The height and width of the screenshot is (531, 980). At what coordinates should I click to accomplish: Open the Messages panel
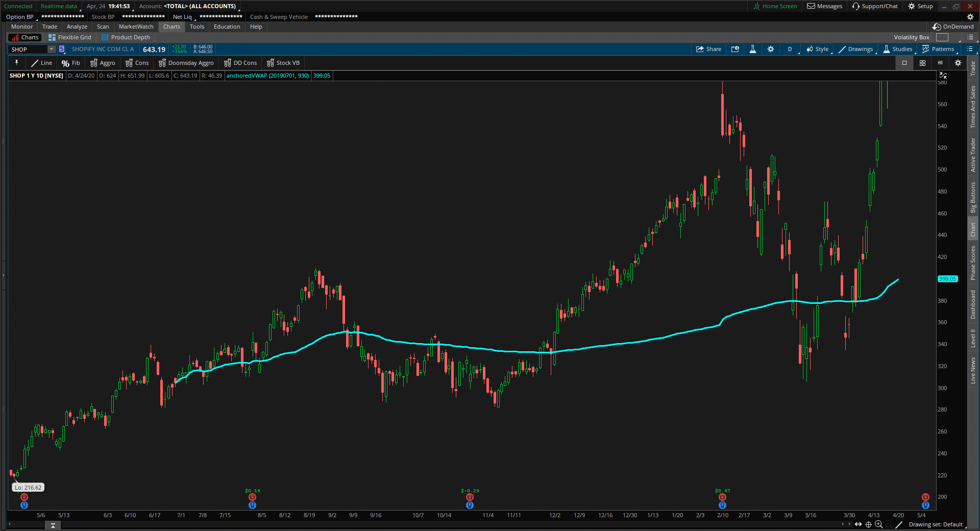point(824,6)
